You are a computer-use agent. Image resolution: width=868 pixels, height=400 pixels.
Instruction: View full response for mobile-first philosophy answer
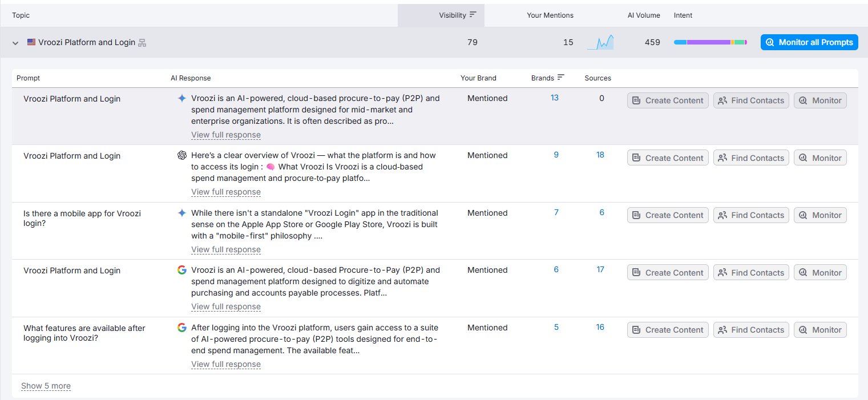click(226, 249)
